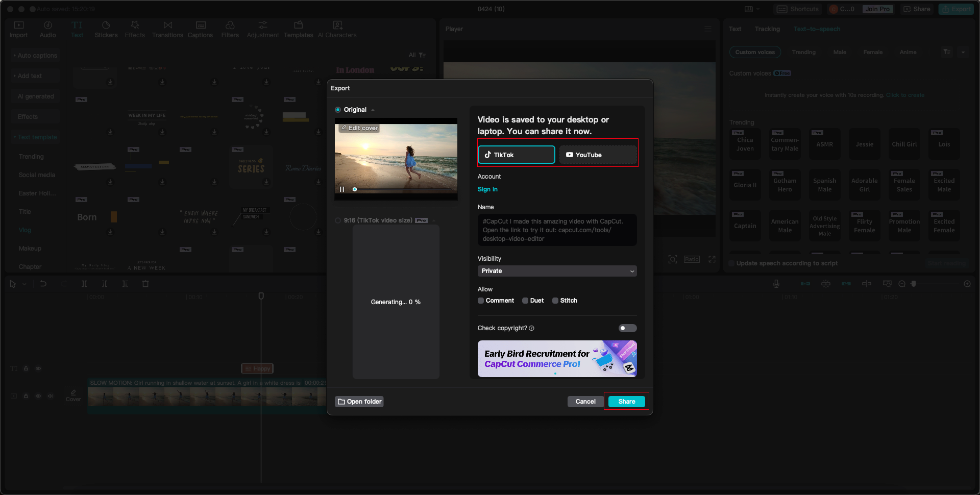Open the Audio panel icon
The image size is (980, 495).
pos(47,29)
